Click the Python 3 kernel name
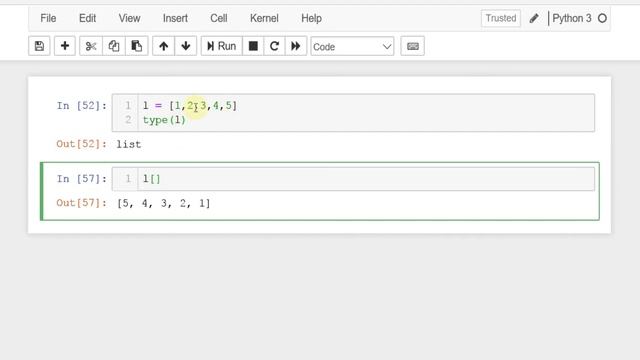This screenshot has width=640, height=360. (571, 18)
